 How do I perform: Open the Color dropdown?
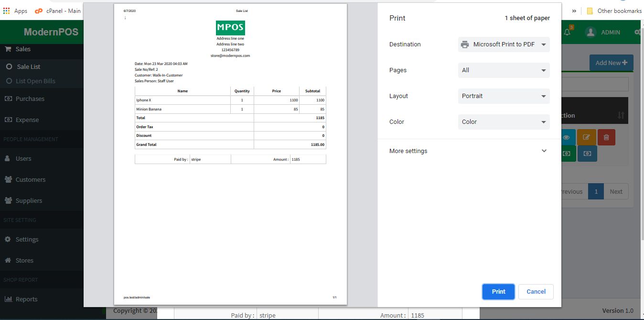[x=504, y=122]
